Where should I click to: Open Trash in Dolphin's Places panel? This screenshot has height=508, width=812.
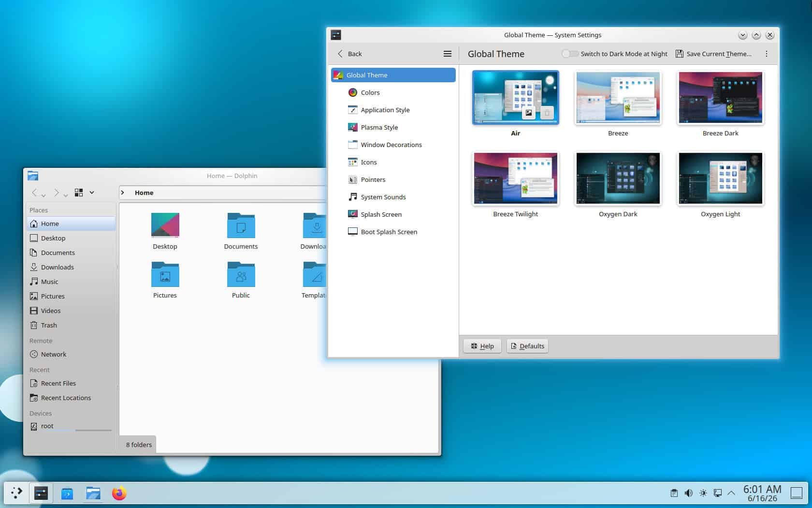(71, 325)
